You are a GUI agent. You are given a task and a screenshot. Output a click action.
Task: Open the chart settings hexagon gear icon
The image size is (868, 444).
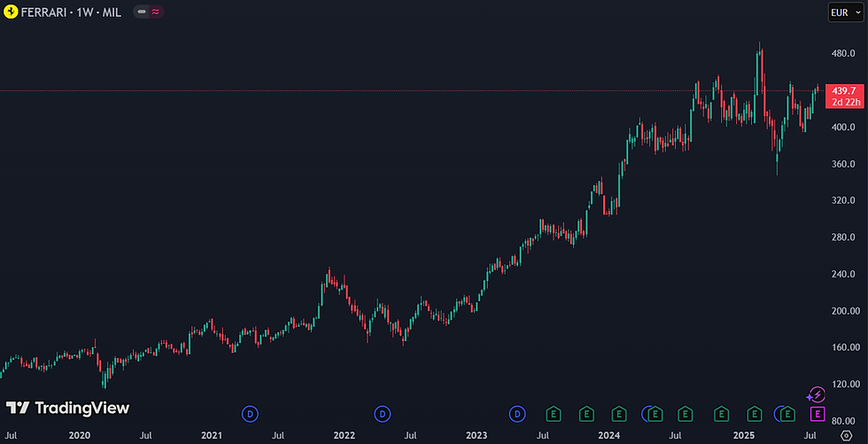coord(845,435)
